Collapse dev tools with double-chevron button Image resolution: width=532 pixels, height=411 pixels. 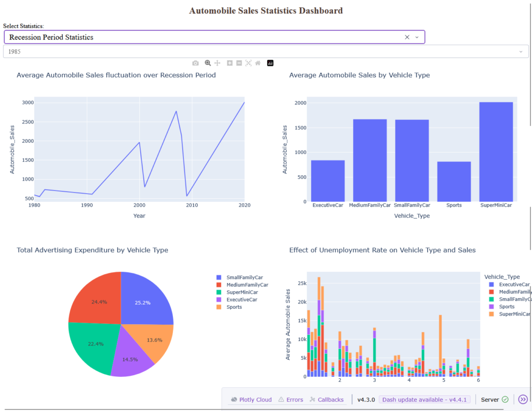click(x=523, y=400)
